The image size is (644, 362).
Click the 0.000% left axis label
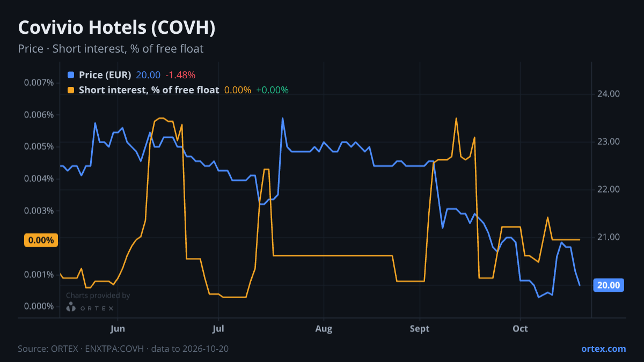pos(39,306)
